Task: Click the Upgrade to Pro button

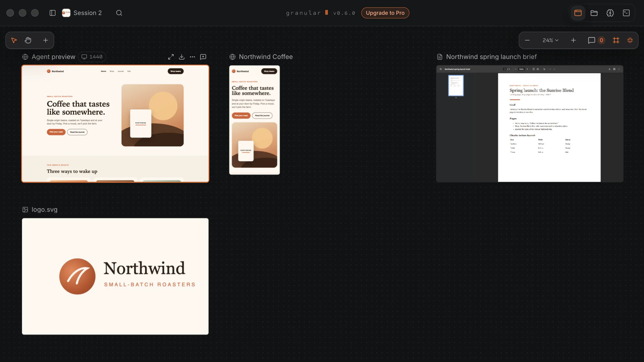Action: point(385,13)
